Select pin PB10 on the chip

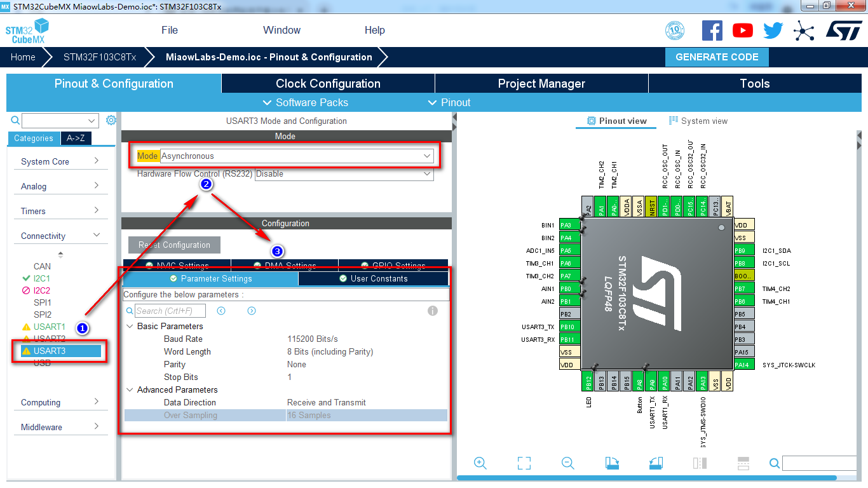click(570, 327)
